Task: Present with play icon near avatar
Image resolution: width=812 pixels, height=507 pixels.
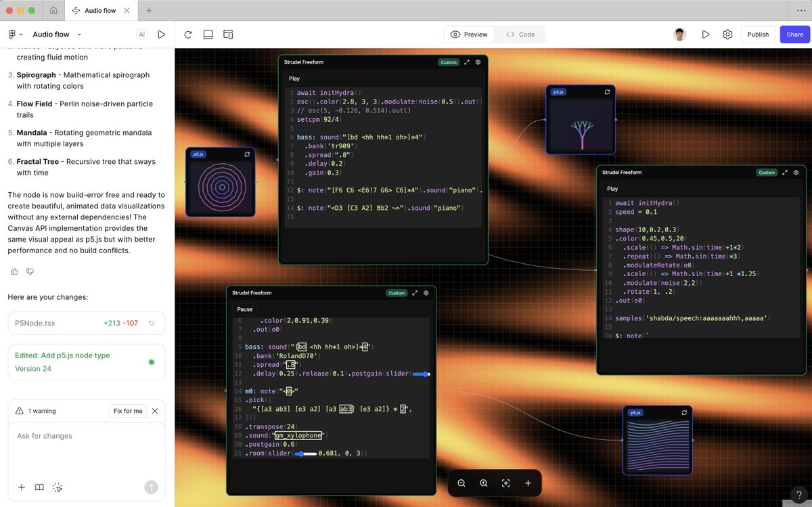Action: pyautogui.click(x=706, y=35)
